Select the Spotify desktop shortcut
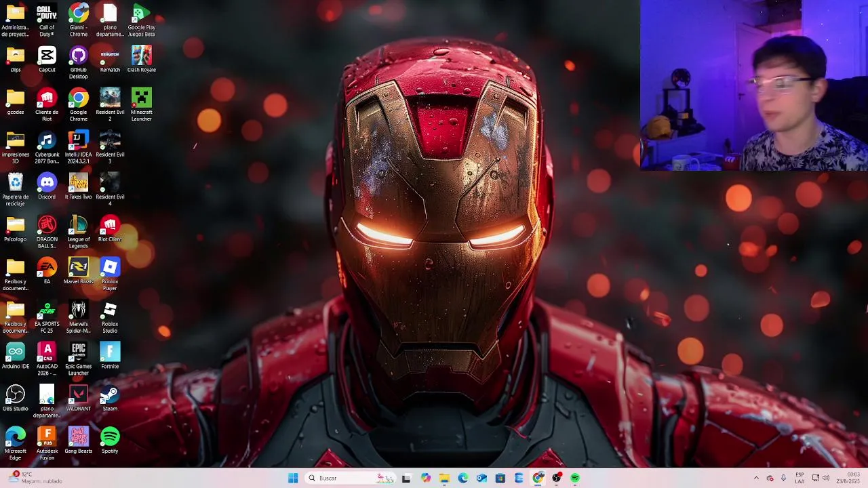The height and width of the screenshot is (488, 868). pos(110,441)
